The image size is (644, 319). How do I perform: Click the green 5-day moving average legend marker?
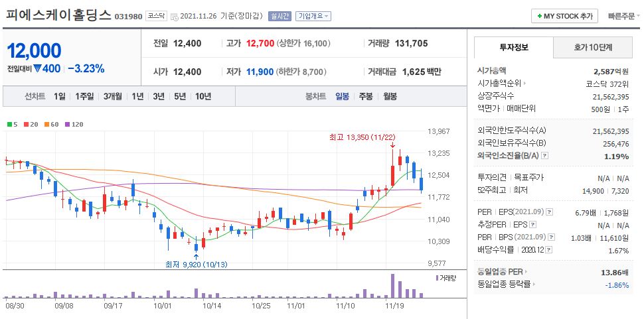point(9,124)
